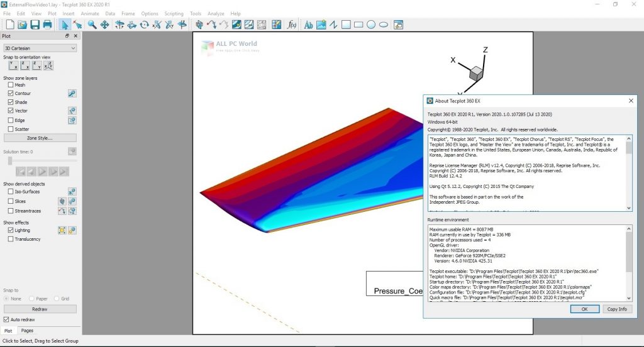The width and height of the screenshot is (644, 347).
Task: Select the polyline drawing tool
Action: 333,25
